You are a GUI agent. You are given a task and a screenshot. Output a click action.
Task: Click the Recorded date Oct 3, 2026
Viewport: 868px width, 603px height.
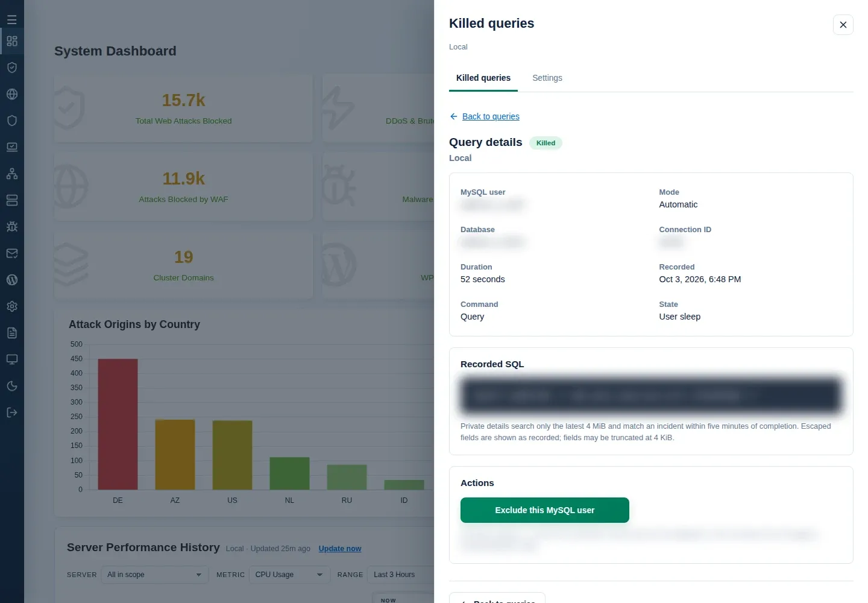point(700,279)
